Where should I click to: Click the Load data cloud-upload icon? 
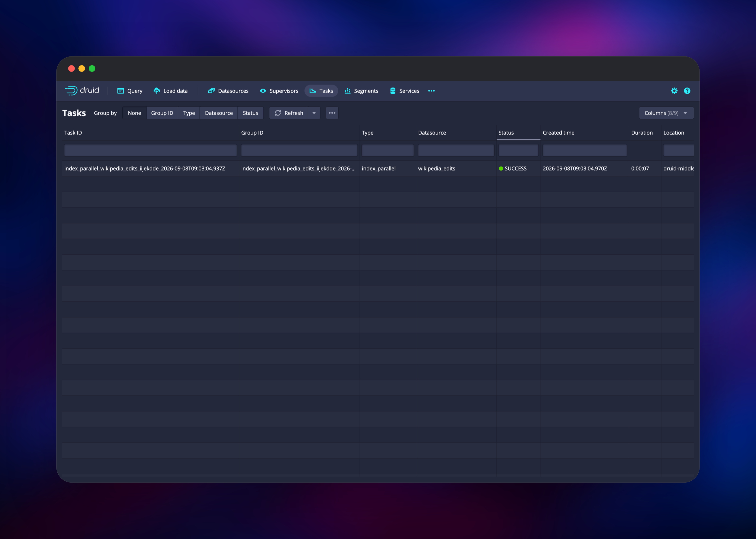[157, 91]
